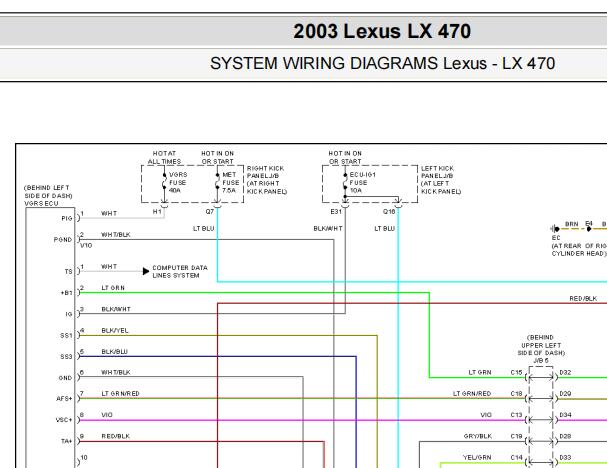The height and width of the screenshot is (468, 607).
Task: Click the 'PIG' terminal label
Action: (67, 218)
